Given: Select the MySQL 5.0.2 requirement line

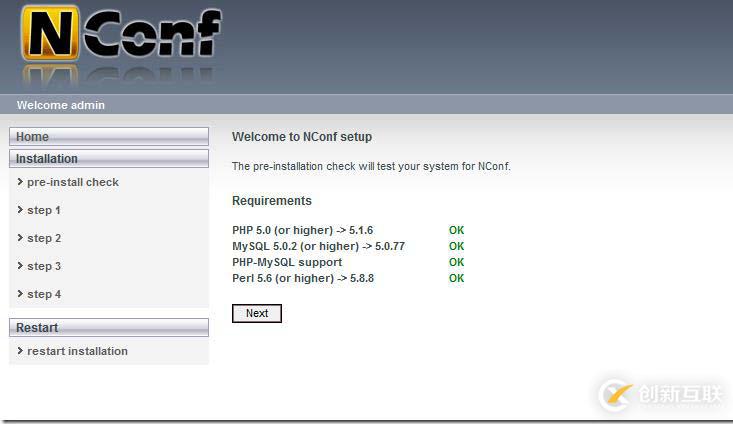Looking at the screenshot, I should coord(318,246).
